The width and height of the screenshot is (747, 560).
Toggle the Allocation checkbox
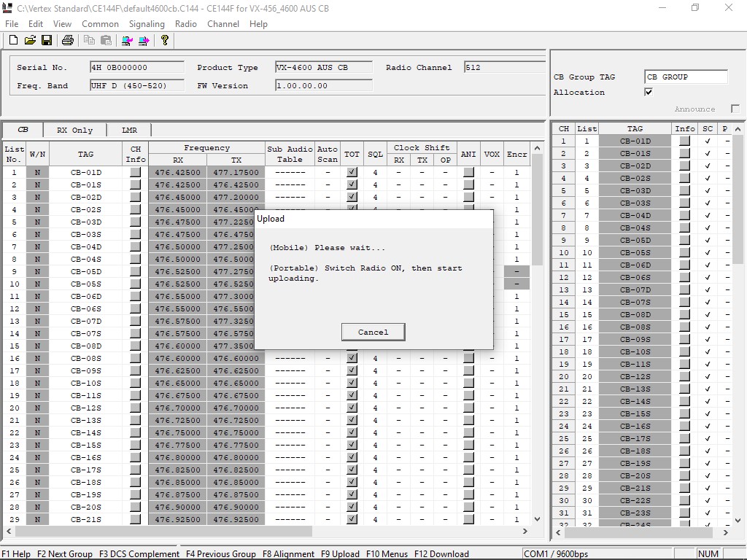pos(649,92)
